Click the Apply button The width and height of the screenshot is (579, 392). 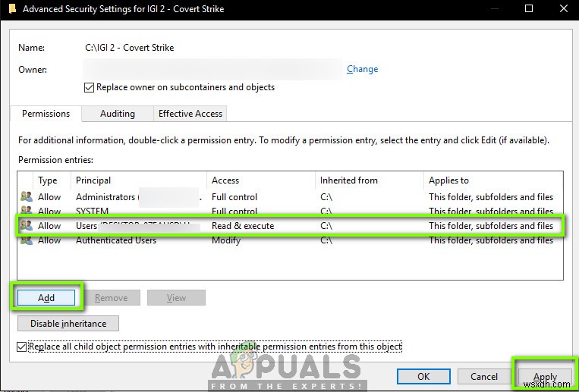pos(545,377)
